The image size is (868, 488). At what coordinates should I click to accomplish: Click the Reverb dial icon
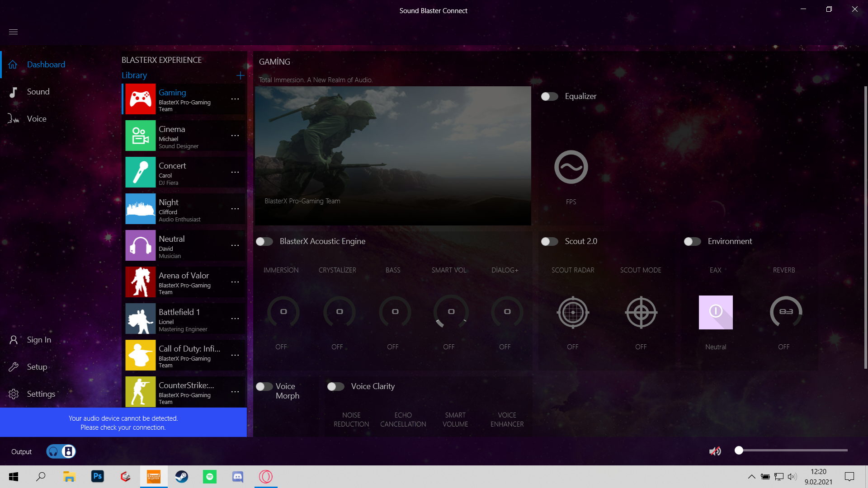click(x=786, y=312)
